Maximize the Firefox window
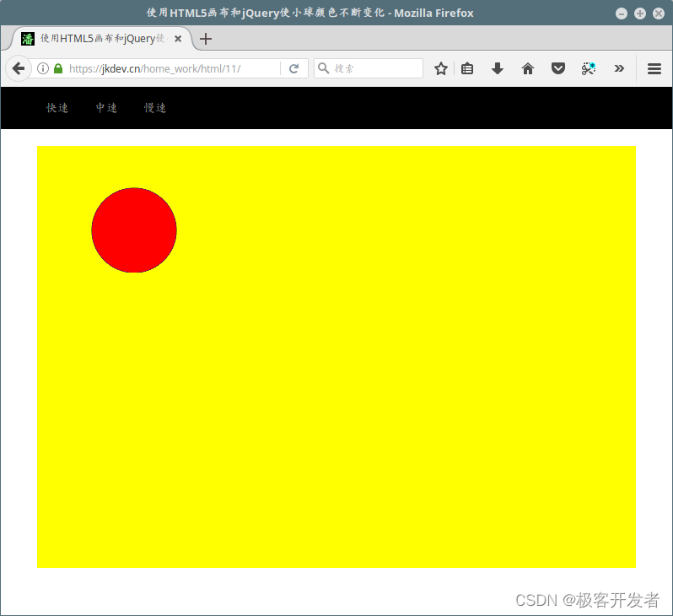This screenshot has height=616, width=673. point(640,14)
